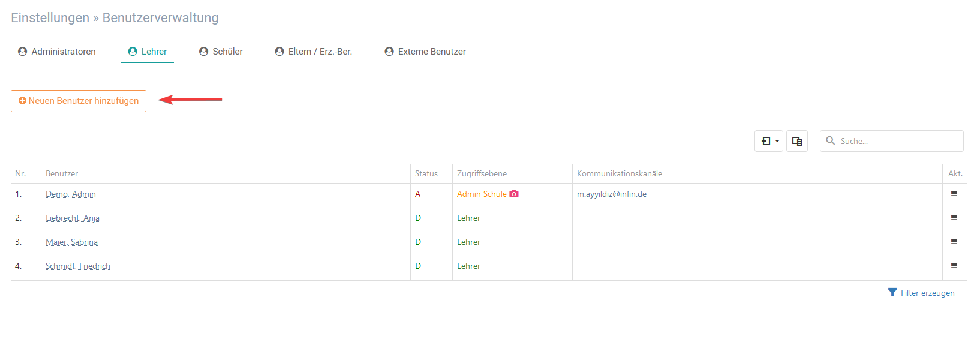Image resolution: width=980 pixels, height=342 pixels.
Task: Open actions menu for Maier, Sabrina row
Action: (954, 242)
